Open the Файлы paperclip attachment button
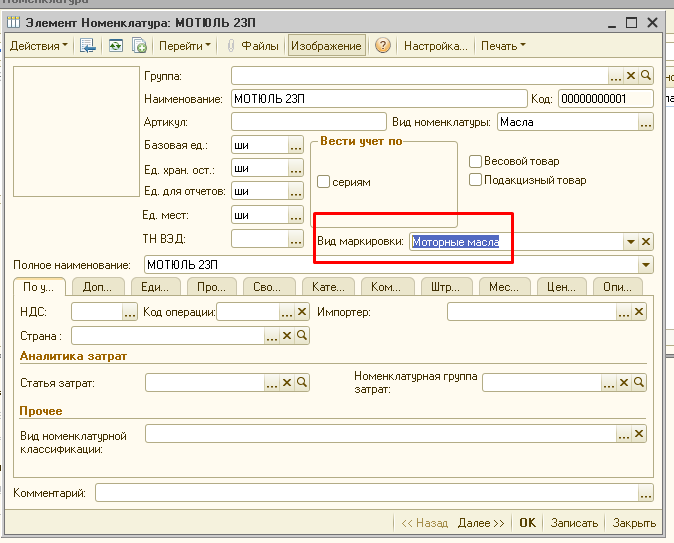The height and width of the screenshot is (543, 674). 252,46
